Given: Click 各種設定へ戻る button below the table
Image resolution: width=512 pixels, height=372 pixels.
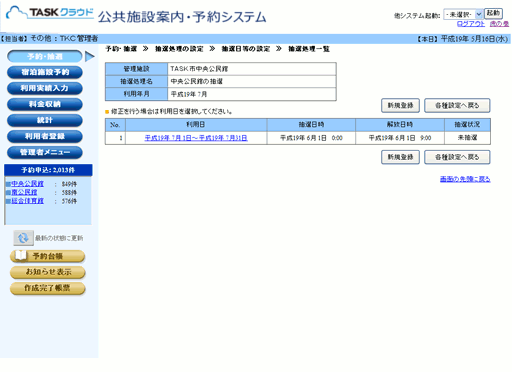Looking at the screenshot, I should [x=457, y=157].
